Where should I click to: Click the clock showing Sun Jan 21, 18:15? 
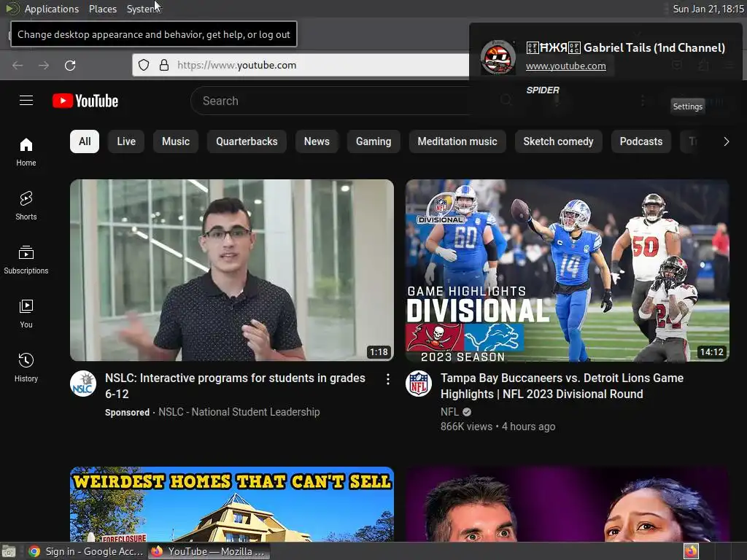pos(708,9)
